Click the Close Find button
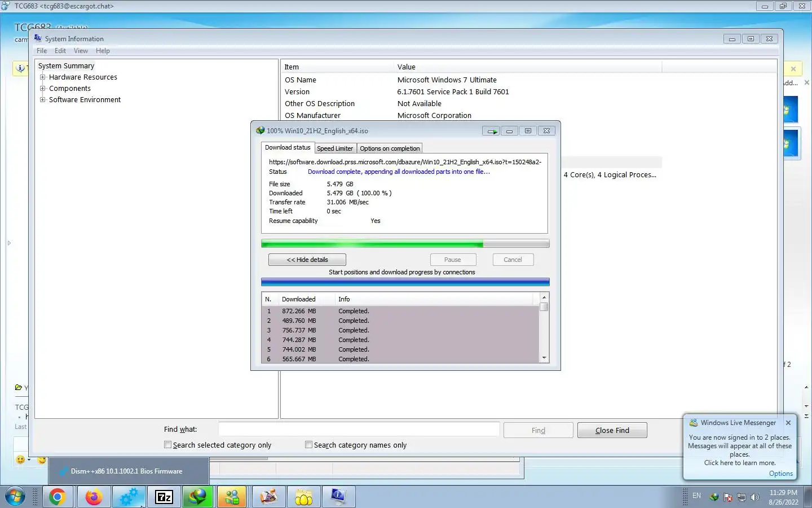 coord(612,430)
